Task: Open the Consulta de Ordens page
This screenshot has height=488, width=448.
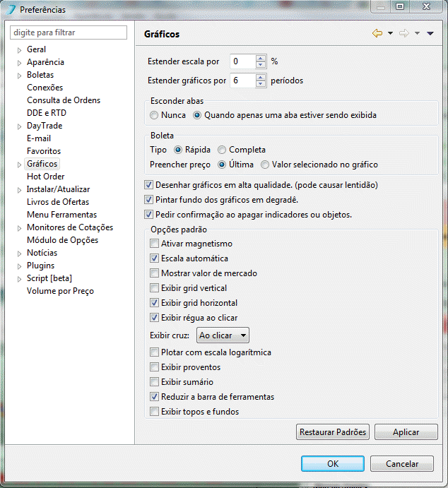Action: (64, 100)
